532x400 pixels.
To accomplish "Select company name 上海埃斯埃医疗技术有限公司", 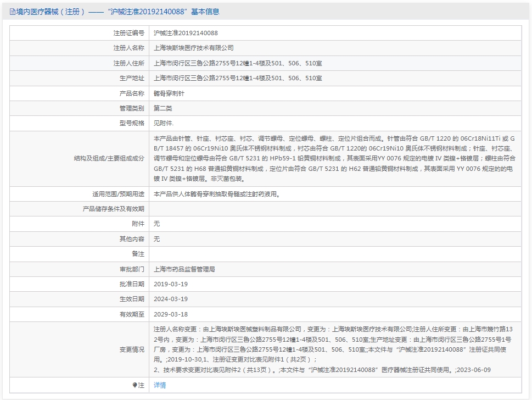I will [194, 48].
